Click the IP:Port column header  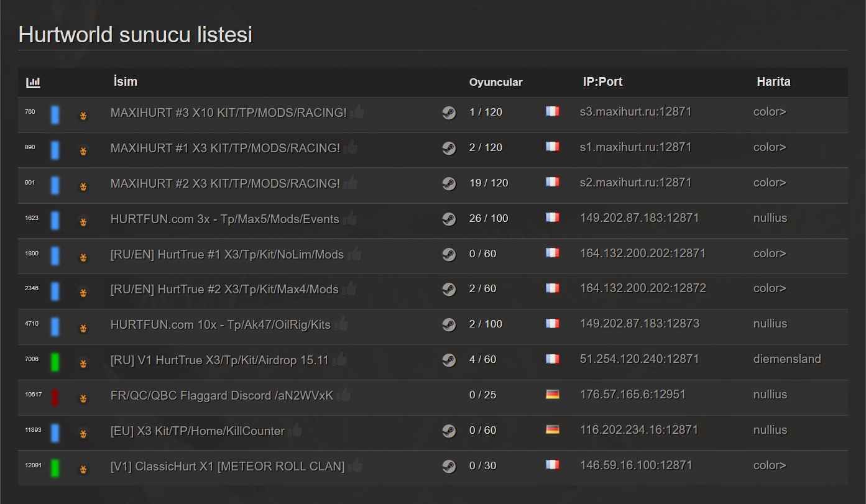602,81
